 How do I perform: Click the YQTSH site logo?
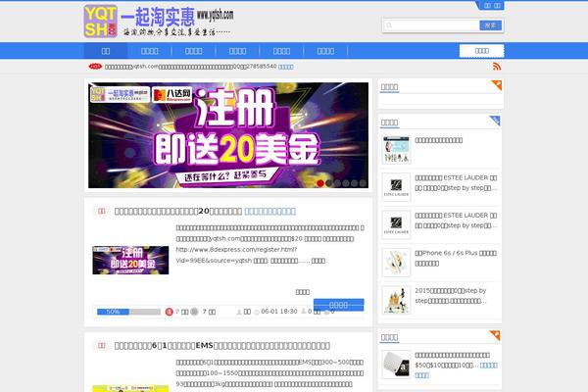click(158, 21)
